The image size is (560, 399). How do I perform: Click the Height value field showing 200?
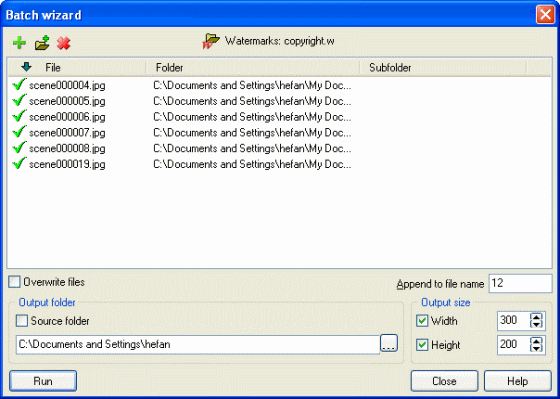[x=514, y=345]
